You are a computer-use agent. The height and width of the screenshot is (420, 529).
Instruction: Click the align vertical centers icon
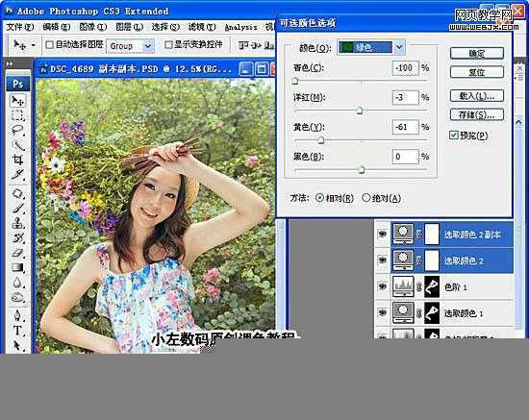257,45
